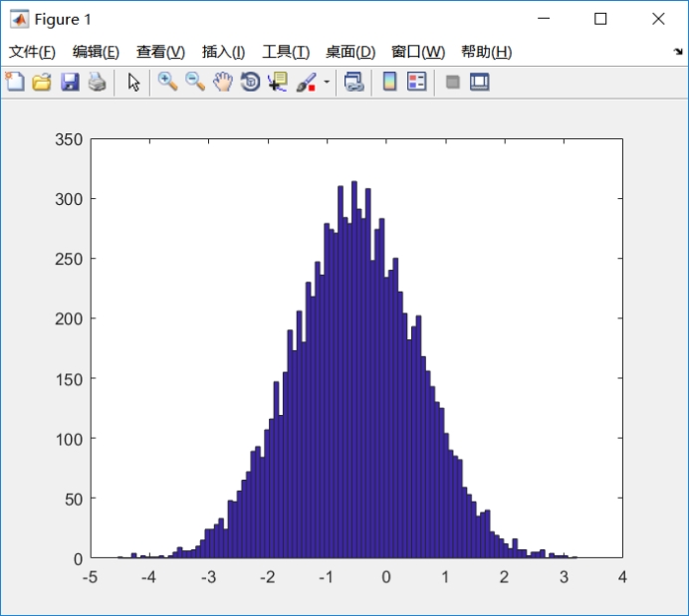Toggle the Insert Legend button
689x616 pixels.
coord(416,82)
